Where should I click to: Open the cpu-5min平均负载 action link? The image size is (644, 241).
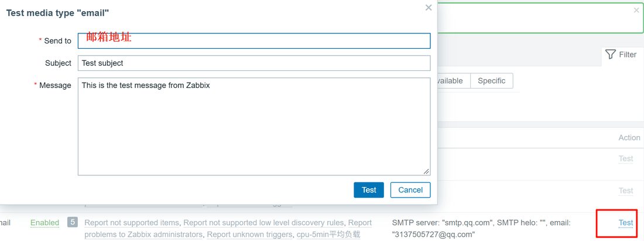tap(328, 235)
